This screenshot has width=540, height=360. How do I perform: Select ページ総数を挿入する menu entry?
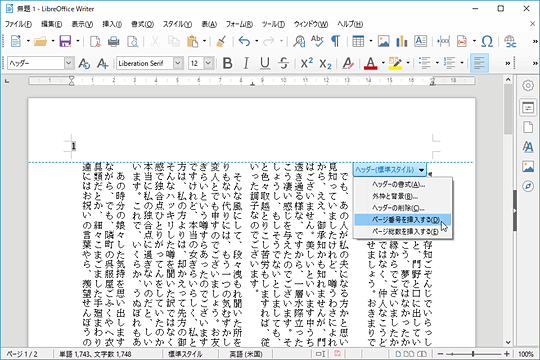point(403,231)
